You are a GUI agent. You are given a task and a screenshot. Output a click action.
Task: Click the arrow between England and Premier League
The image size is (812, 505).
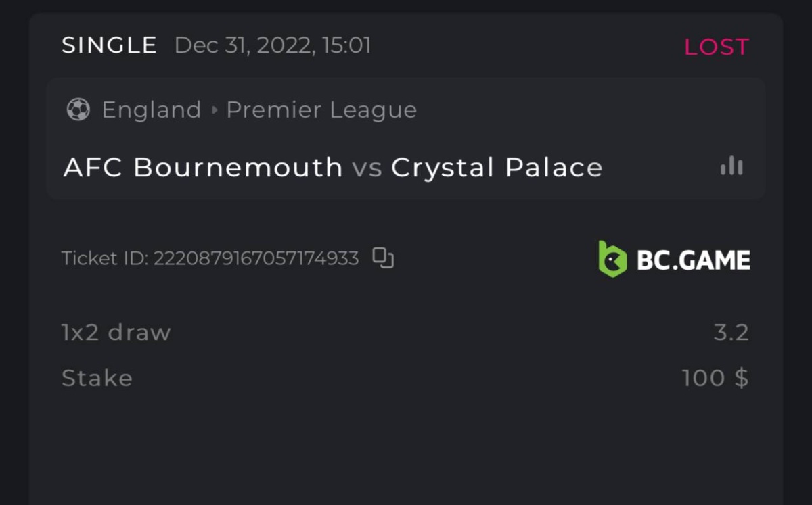click(x=215, y=110)
